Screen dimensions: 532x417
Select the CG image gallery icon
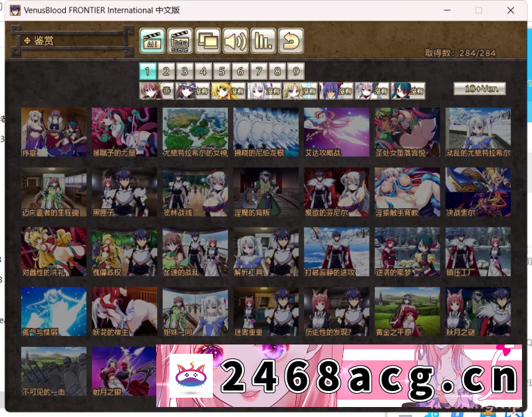[207, 40]
